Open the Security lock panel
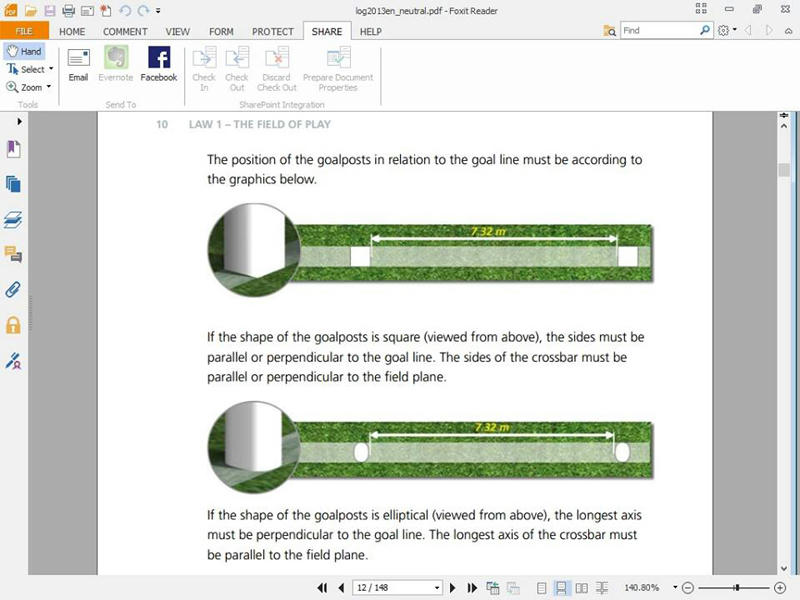 [13, 325]
